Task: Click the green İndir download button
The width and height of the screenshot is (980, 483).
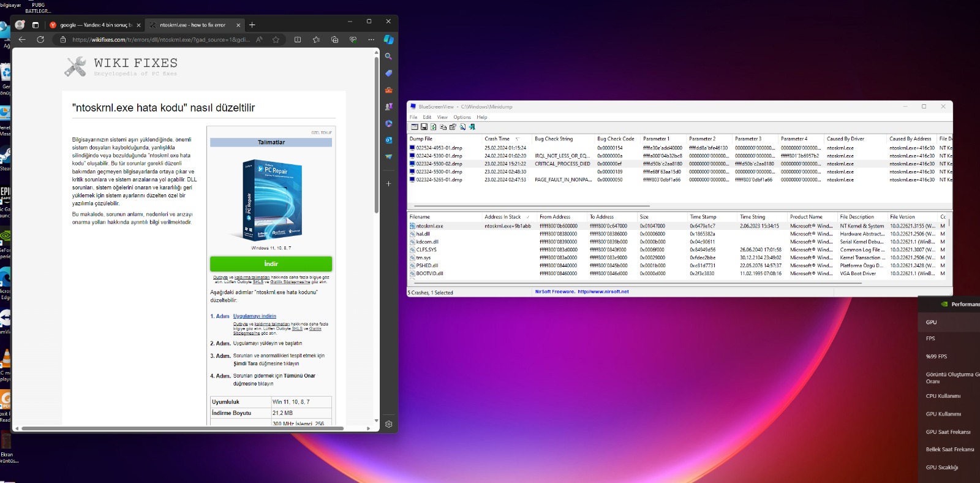Action: click(271, 264)
